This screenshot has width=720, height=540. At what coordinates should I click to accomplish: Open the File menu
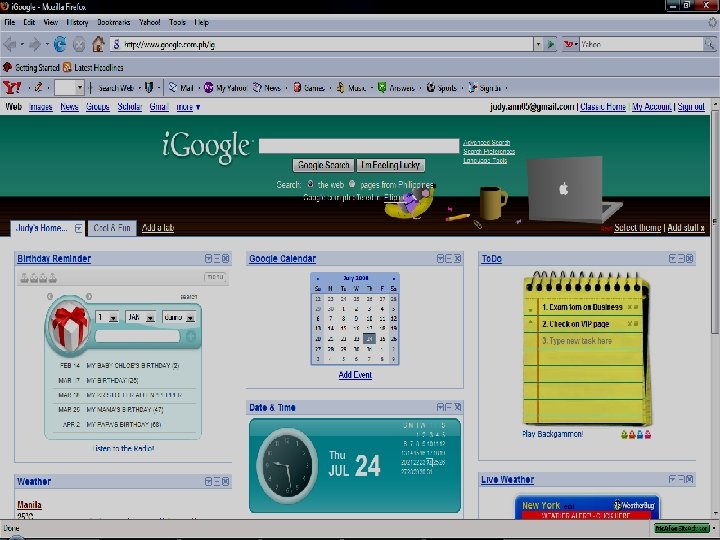[x=10, y=22]
